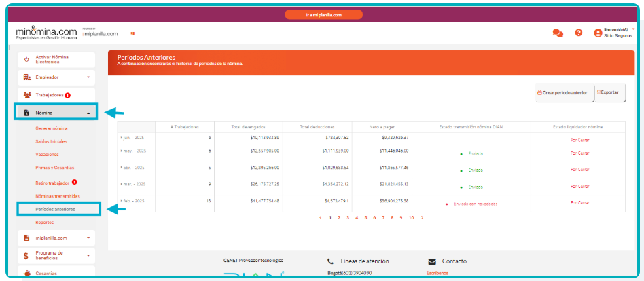Expand the Empleador dropdown arrow
Screen dimensions: 644x281
pyautogui.click(x=88, y=77)
